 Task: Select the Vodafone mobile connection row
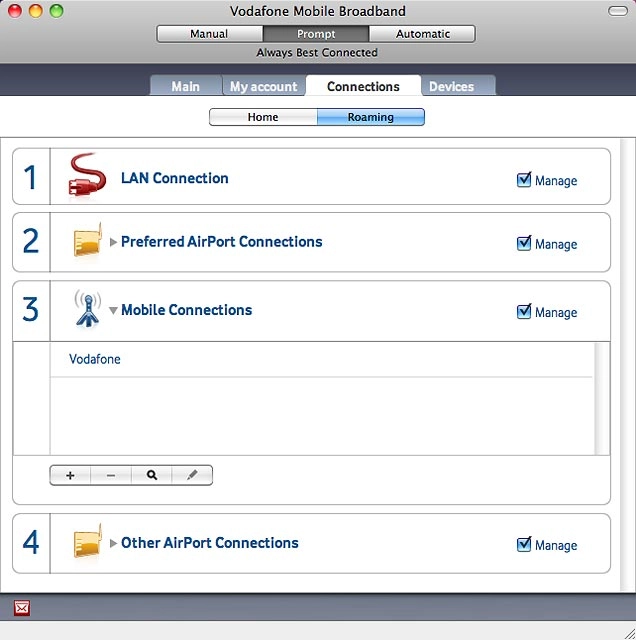tap(321, 360)
